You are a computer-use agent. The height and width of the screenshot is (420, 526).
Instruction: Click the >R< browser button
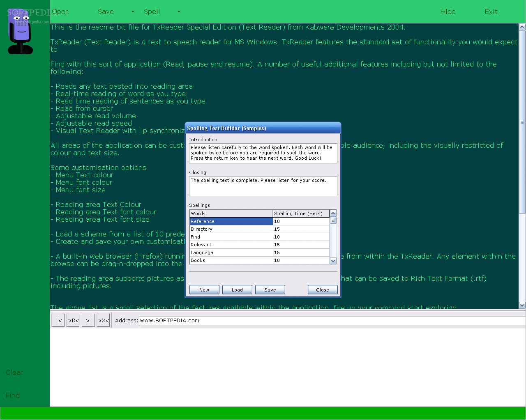point(73,321)
